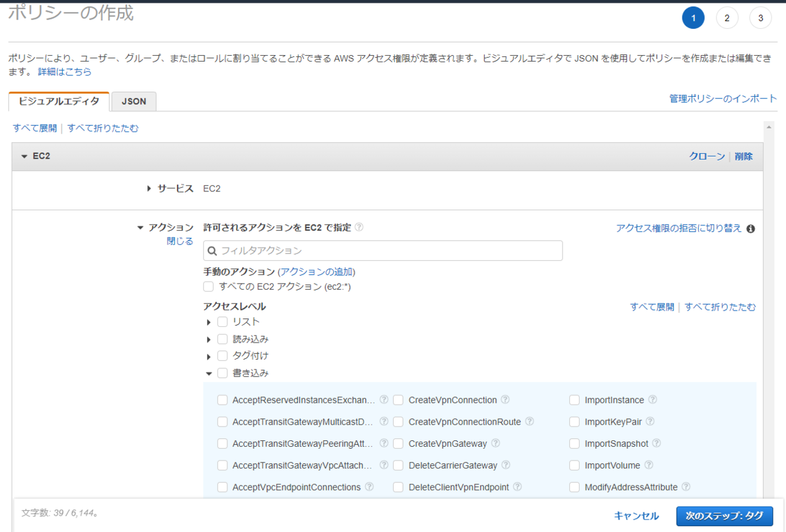Collapse the アクション section arrow
The width and height of the screenshot is (786, 532).
coord(140,228)
